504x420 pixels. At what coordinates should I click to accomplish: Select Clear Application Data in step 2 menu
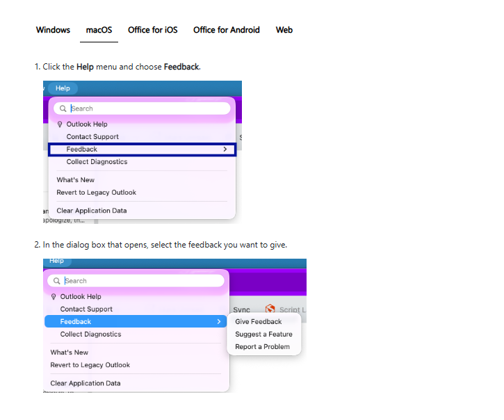[86, 383]
